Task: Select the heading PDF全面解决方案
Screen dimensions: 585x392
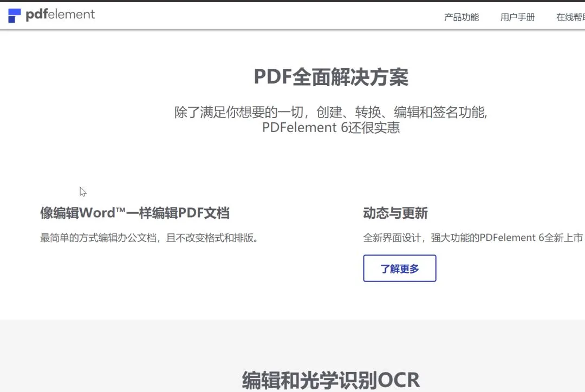Action: [x=331, y=77]
